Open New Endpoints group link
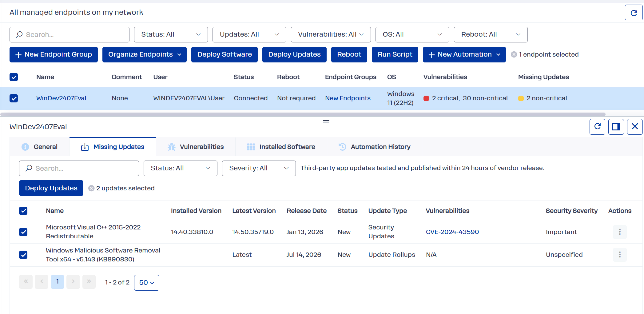 [348, 98]
